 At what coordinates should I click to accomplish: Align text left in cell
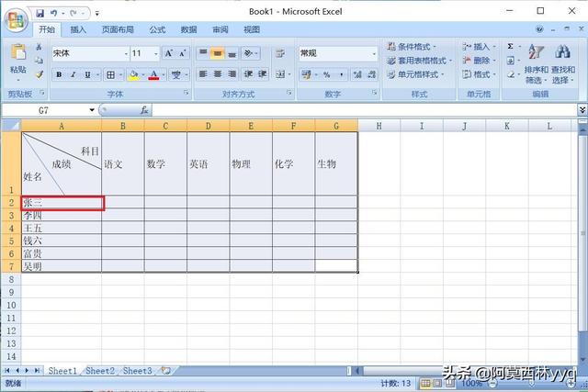coord(203,74)
